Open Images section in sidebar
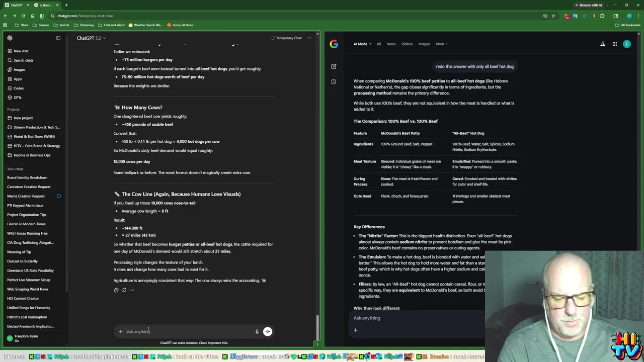This screenshot has width=644, height=362. (19, 69)
